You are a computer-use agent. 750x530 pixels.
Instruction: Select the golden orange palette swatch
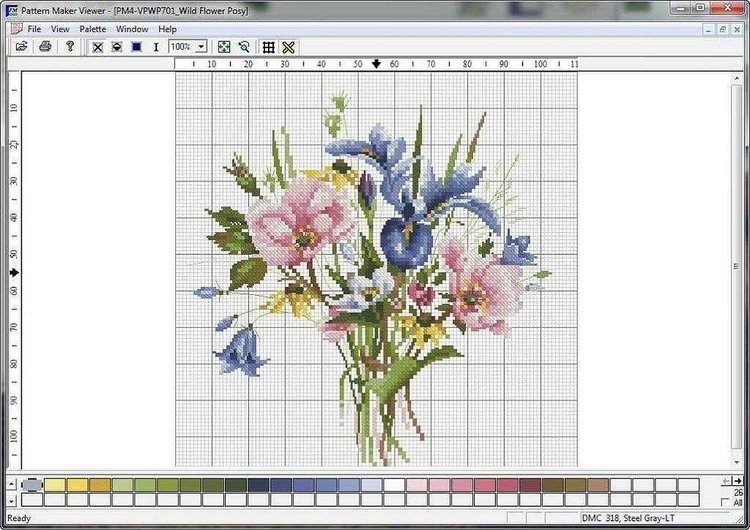pyautogui.click(x=100, y=485)
